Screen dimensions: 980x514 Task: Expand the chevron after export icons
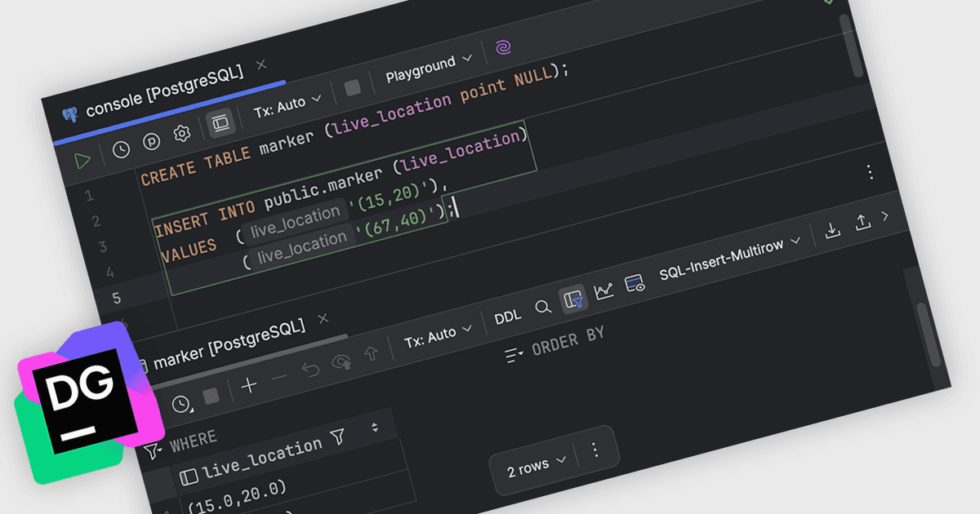pos(884,216)
